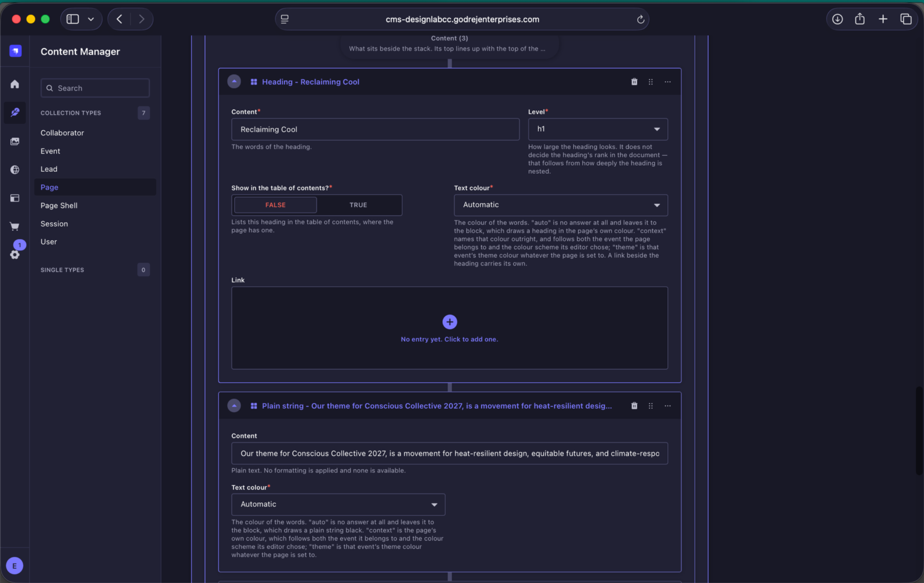Collapse the Plain string block

(234, 406)
